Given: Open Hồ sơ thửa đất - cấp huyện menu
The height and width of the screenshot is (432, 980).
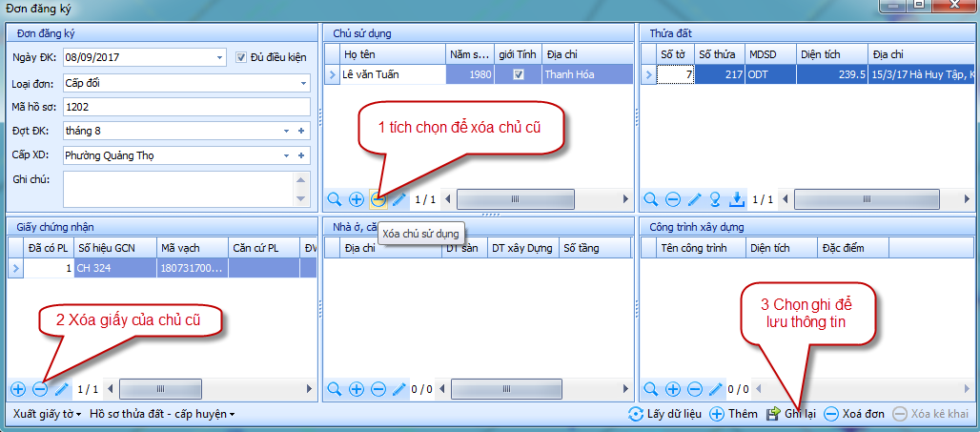Looking at the screenshot, I should pyautogui.click(x=161, y=414).
